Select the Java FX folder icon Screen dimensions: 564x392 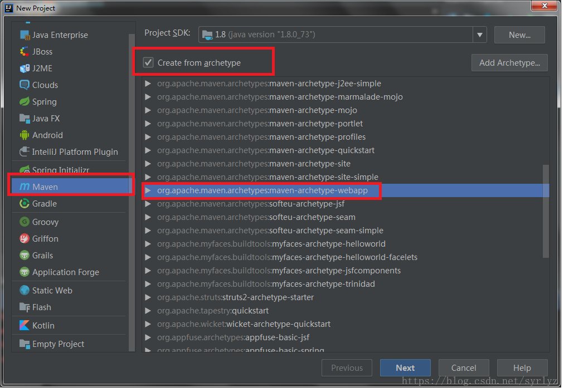[x=25, y=119]
